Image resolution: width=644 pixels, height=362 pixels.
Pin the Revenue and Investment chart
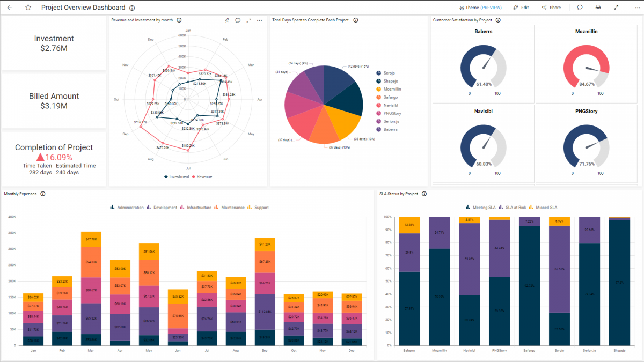227,20
